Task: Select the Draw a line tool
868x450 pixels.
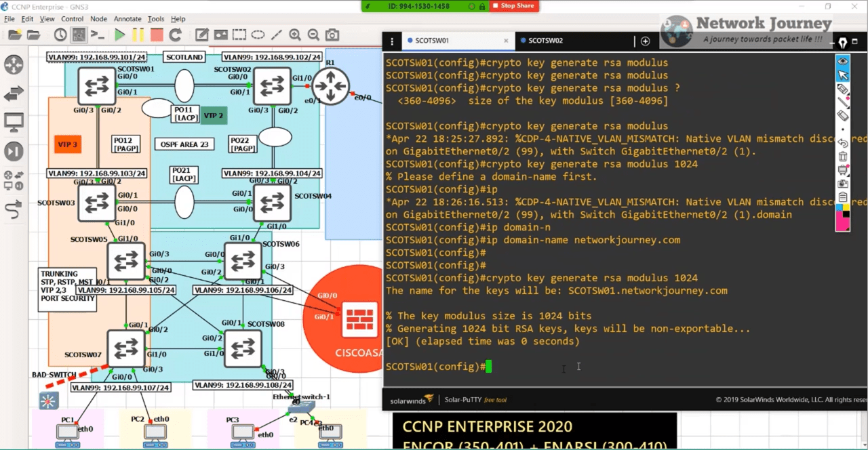Action: pos(276,35)
